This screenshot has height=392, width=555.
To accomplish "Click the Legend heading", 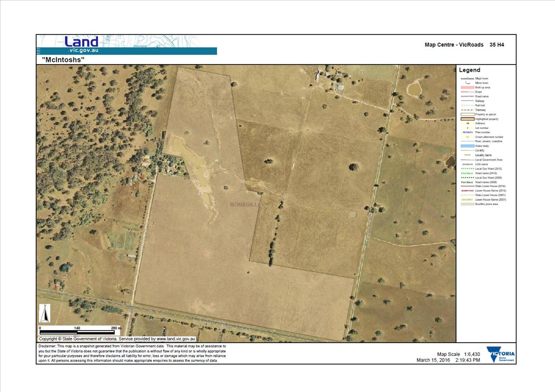I will (x=470, y=70).
